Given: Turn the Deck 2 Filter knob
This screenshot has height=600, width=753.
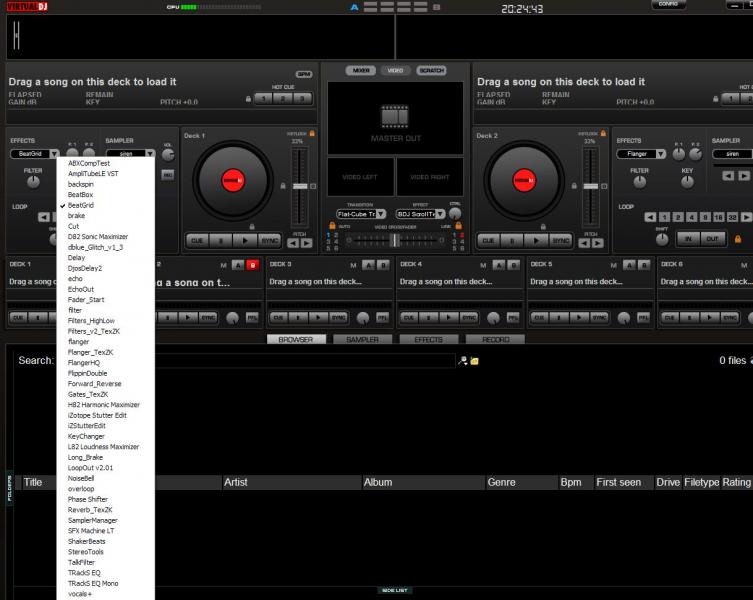Looking at the screenshot, I should [639, 182].
